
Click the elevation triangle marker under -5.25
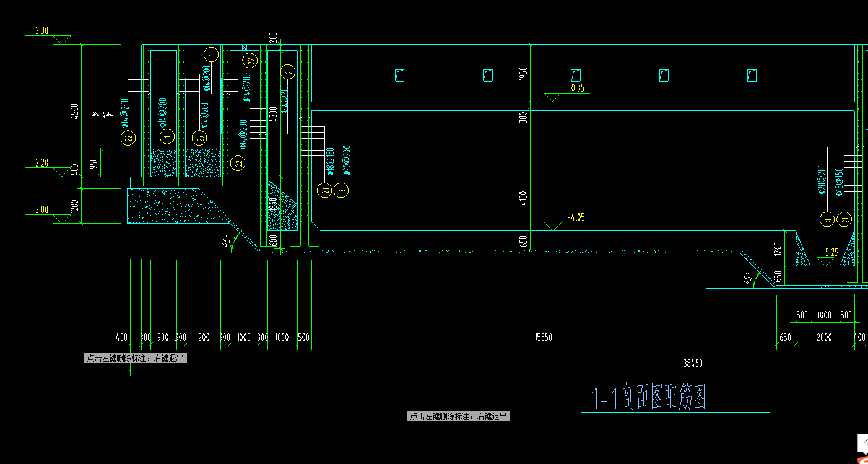[x=825, y=262]
